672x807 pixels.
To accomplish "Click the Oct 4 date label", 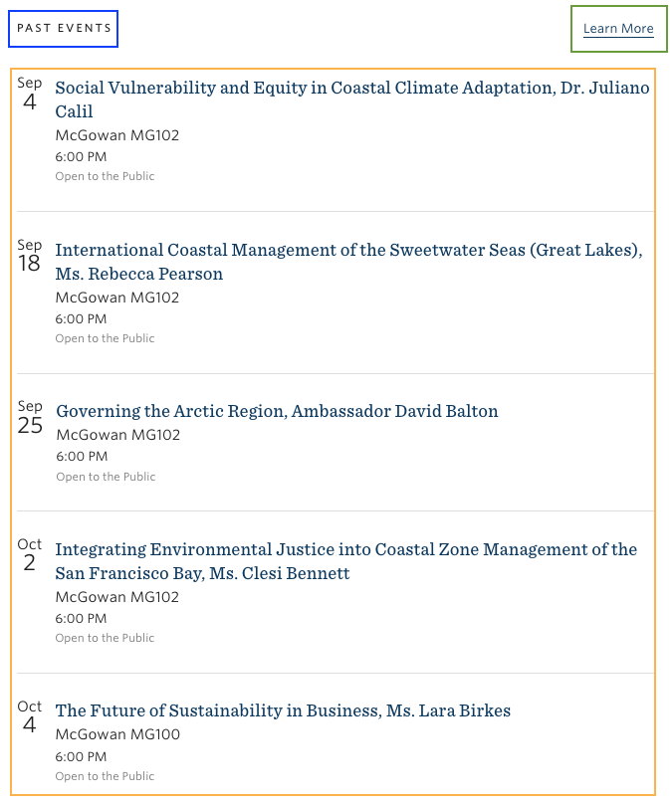I will pos(30,717).
